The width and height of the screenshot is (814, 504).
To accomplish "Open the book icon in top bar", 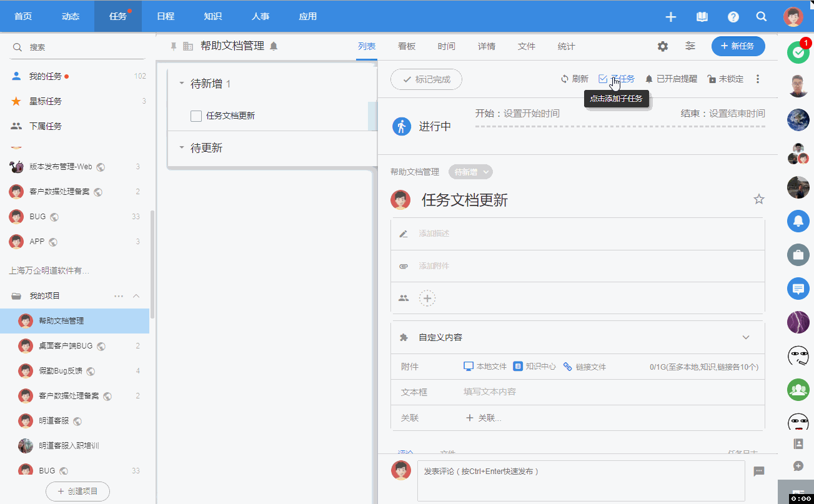I will coord(702,17).
